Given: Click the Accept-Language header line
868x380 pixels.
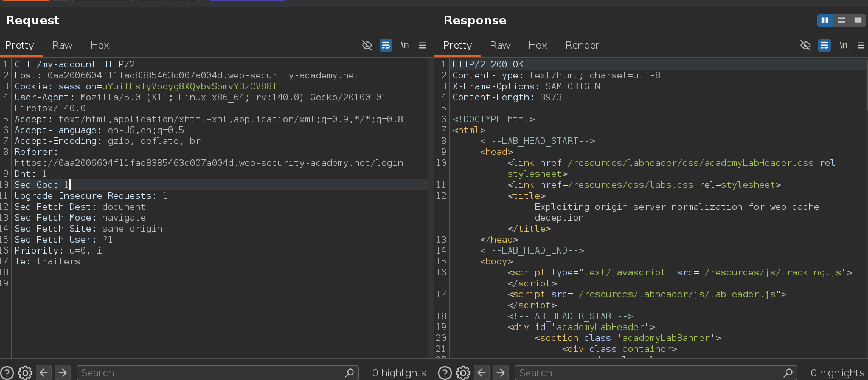Looking at the screenshot, I should (x=99, y=130).
